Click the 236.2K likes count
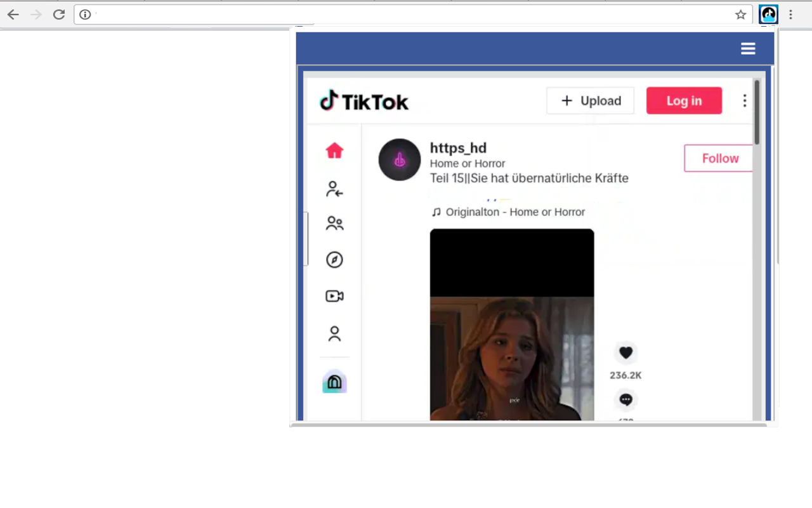The height and width of the screenshot is (508, 812). [x=625, y=375]
